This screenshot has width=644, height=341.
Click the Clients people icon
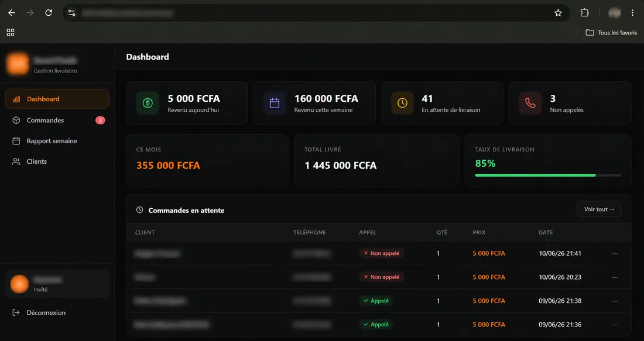click(16, 161)
